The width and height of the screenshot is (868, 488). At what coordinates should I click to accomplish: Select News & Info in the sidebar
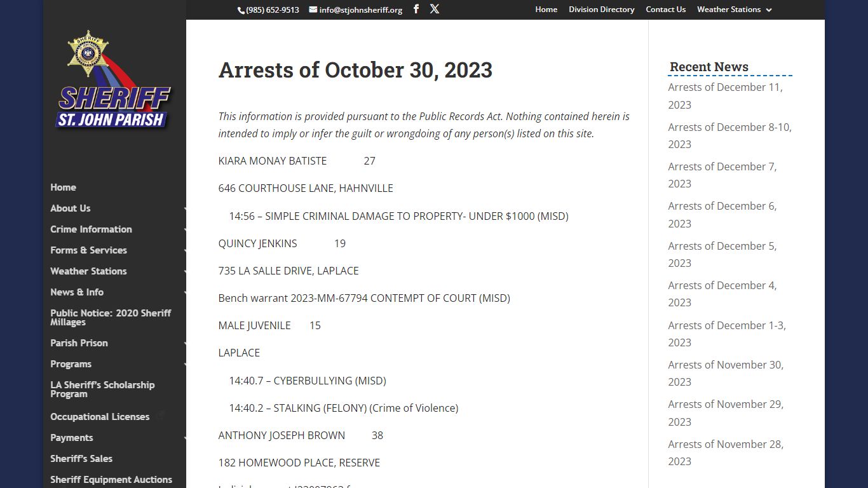(x=77, y=292)
